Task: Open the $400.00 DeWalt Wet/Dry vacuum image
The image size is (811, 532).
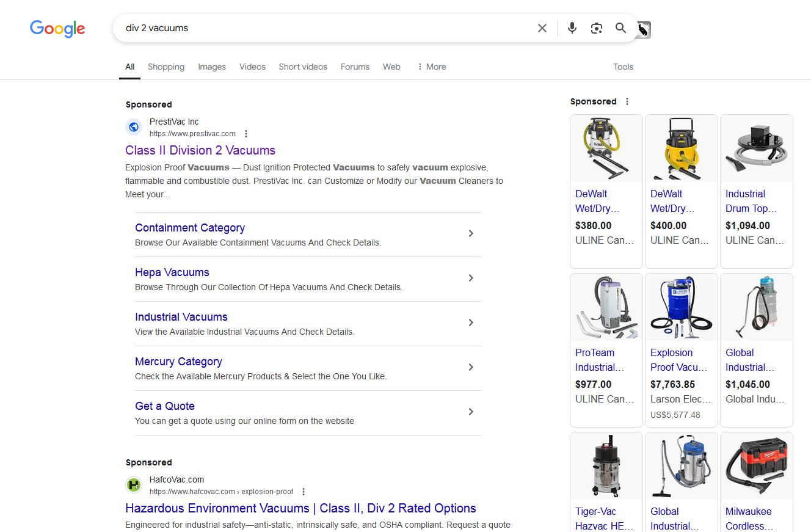Action: [x=682, y=148]
